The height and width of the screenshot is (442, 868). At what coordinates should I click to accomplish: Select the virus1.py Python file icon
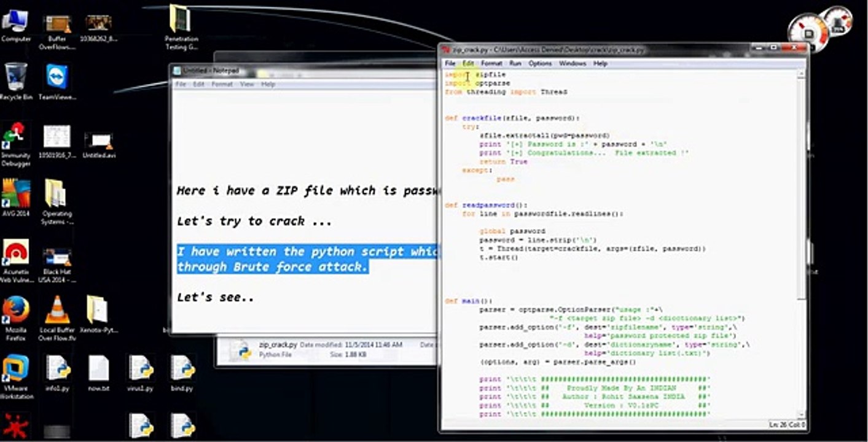140,373
